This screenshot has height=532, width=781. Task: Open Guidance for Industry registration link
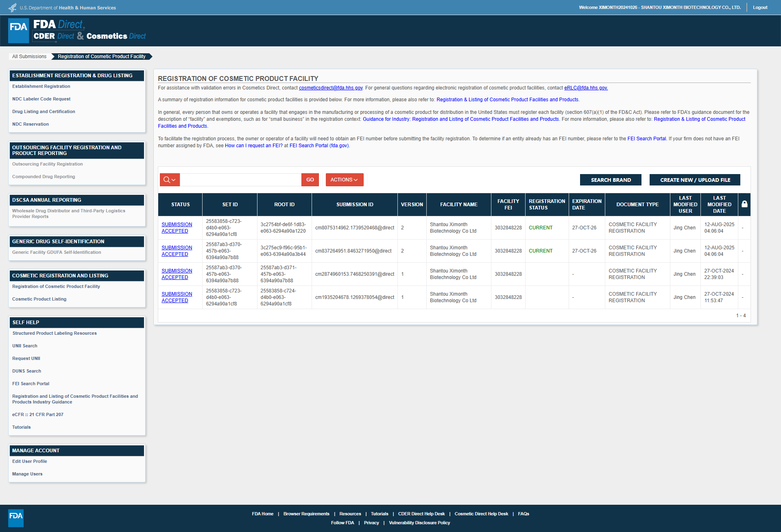461,119
